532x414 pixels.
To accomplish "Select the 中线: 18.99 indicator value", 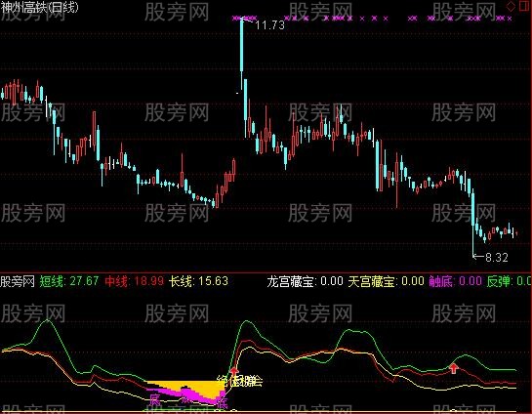I will click(x=135, y=281).
